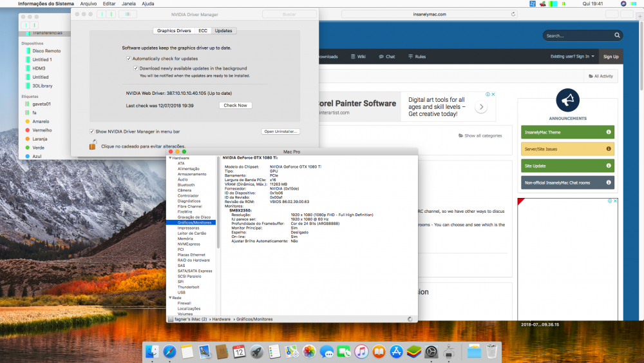The height and width of the screenshot is (363, 644).
Task: Open Messages from the Dock
Action: click(x=327, y=352)
